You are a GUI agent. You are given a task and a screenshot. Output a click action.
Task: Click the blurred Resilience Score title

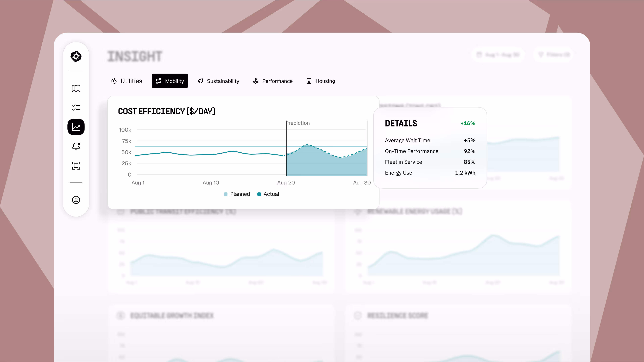[x=397, y=316]
